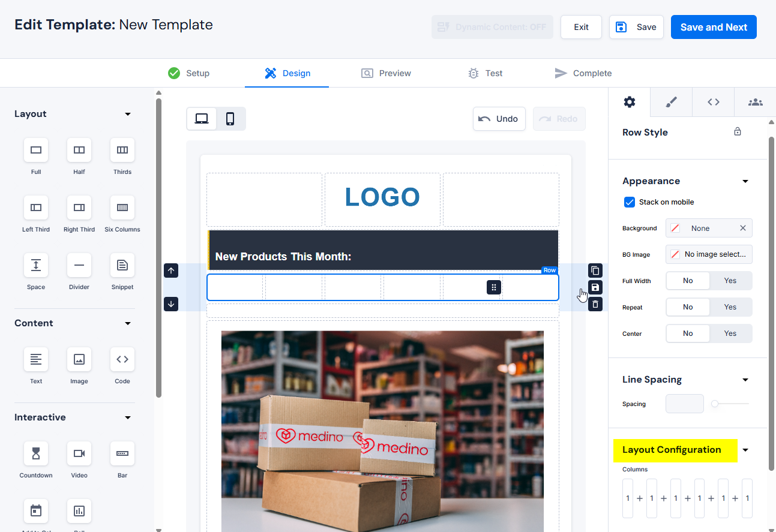776x532 pixels.
Task: Collapse the Appearance section
Action: click(745, 181)
